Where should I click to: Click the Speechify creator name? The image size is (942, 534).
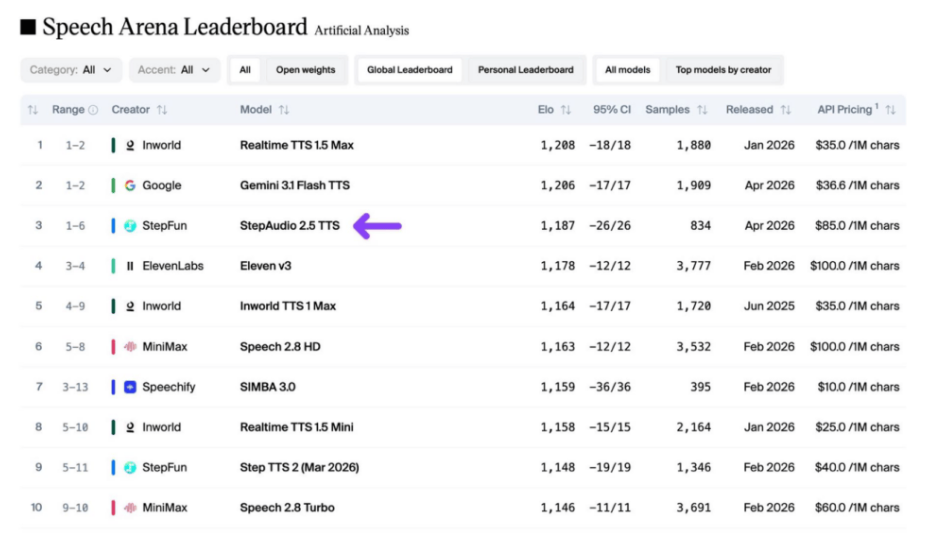[169, 387]
